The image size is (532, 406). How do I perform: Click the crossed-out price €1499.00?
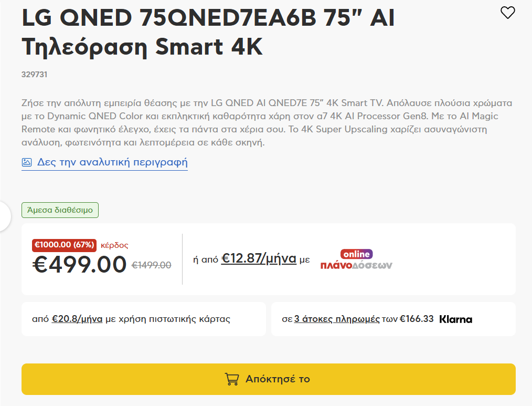coord(151,265)
